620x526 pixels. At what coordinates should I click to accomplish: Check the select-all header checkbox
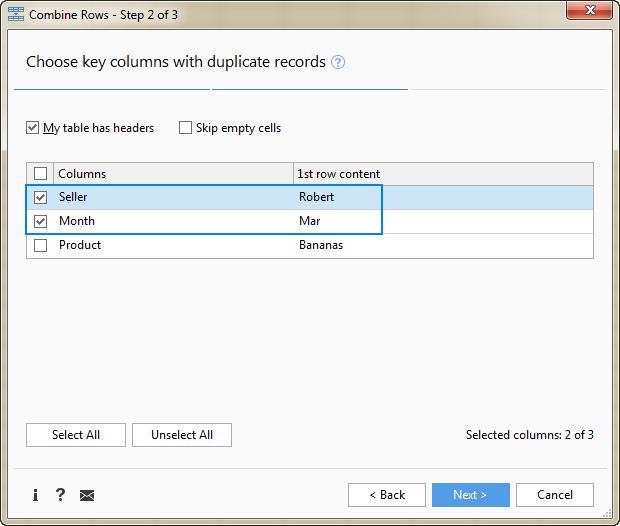tap(40, 174)
